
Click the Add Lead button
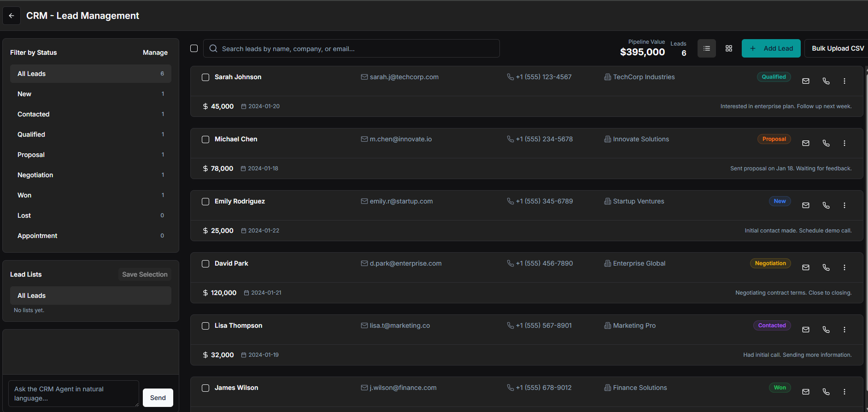(x=770, y=48)
